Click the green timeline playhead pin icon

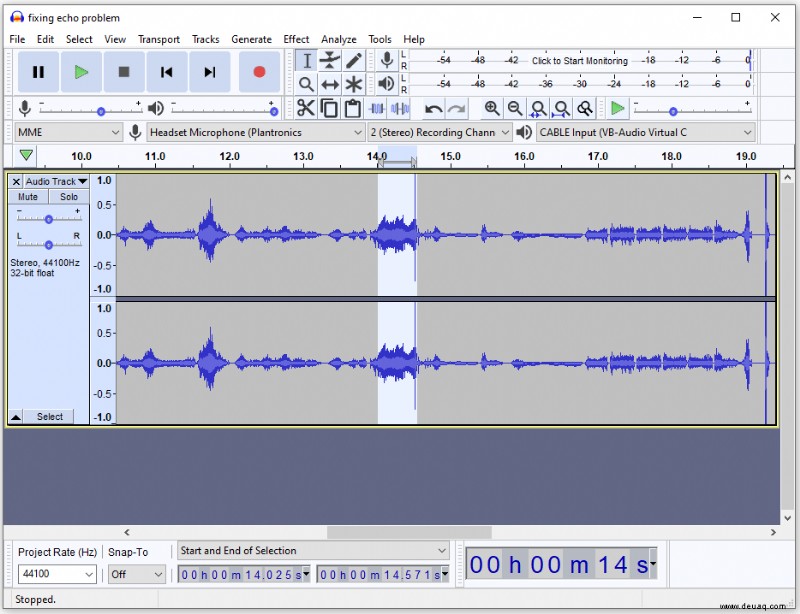pos(26,155)
